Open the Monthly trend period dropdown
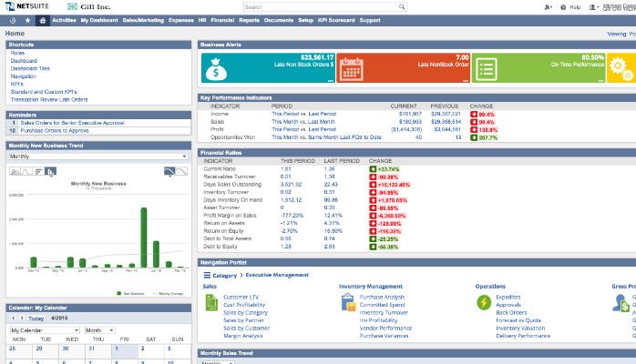This screenshot has height=364, width=636. tap(97, 157)
